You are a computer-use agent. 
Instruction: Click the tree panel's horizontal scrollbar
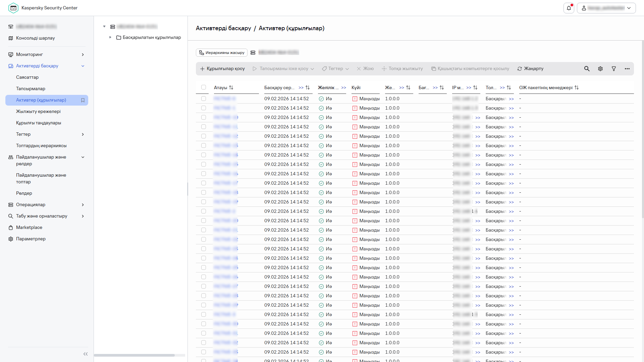click(134, 355)
